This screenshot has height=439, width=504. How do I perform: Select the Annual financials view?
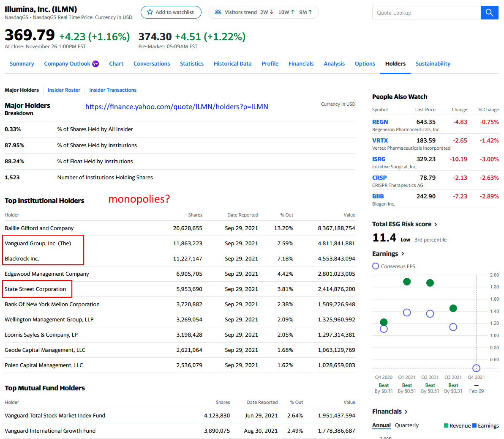(x=381, y=425)
